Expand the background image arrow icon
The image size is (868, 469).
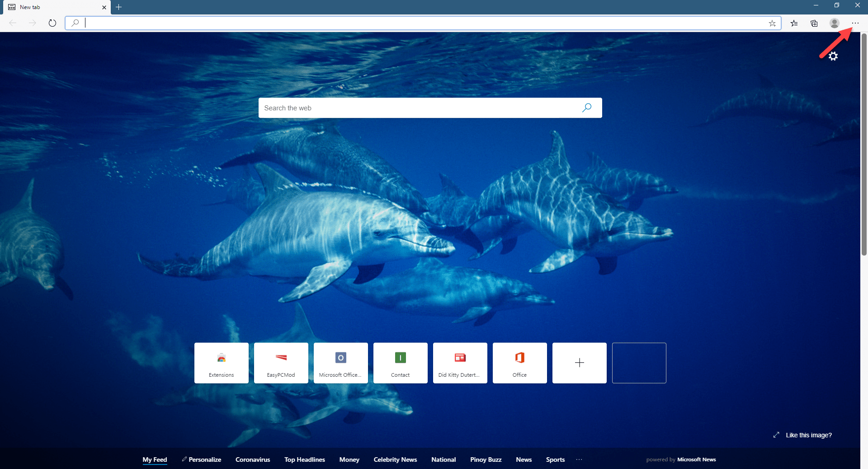776,435
